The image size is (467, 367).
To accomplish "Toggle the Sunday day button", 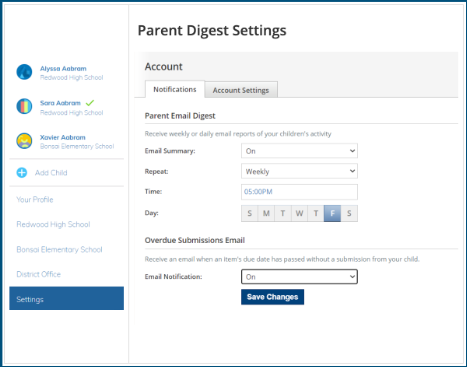I will pos(250,213).
